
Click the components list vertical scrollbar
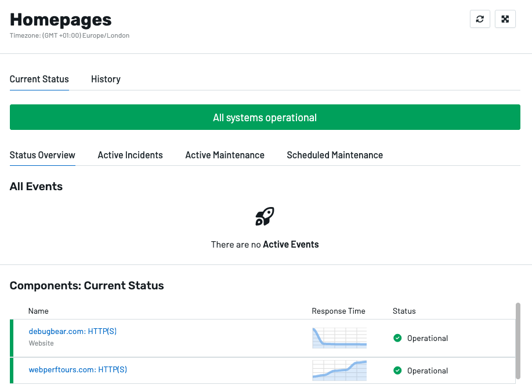[517, 341]
